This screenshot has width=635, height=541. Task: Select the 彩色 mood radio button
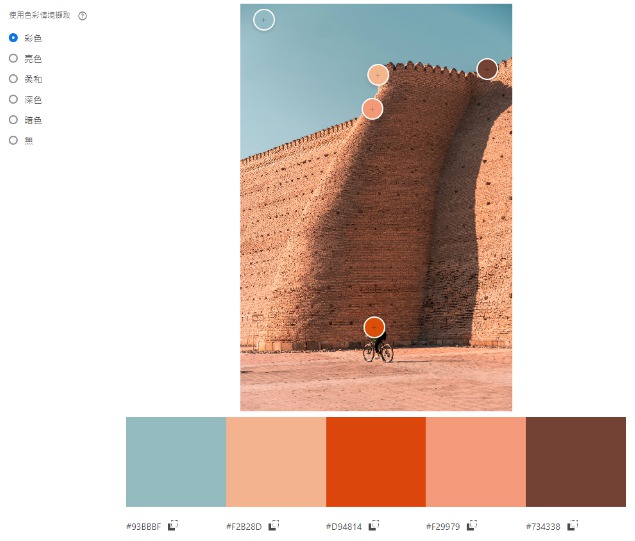tap(13, 38)
